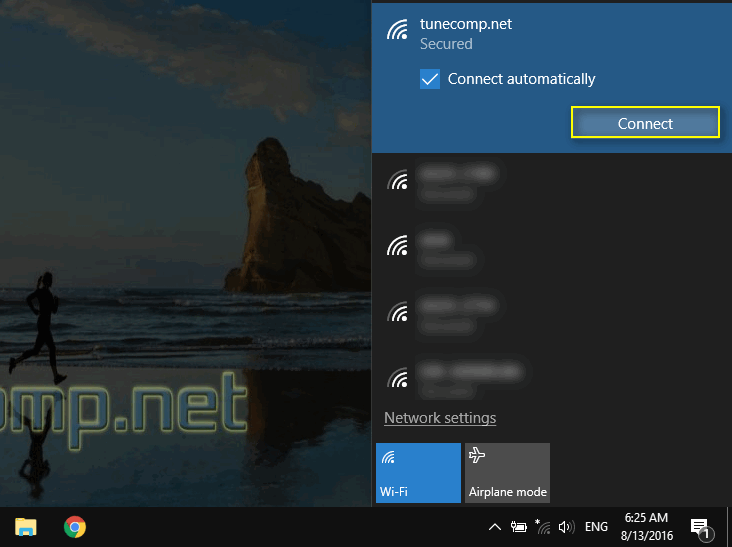The height and width of the screenshot is (547, 732).
Task: Open the Network settings link
Action: (x=440, y=418)
